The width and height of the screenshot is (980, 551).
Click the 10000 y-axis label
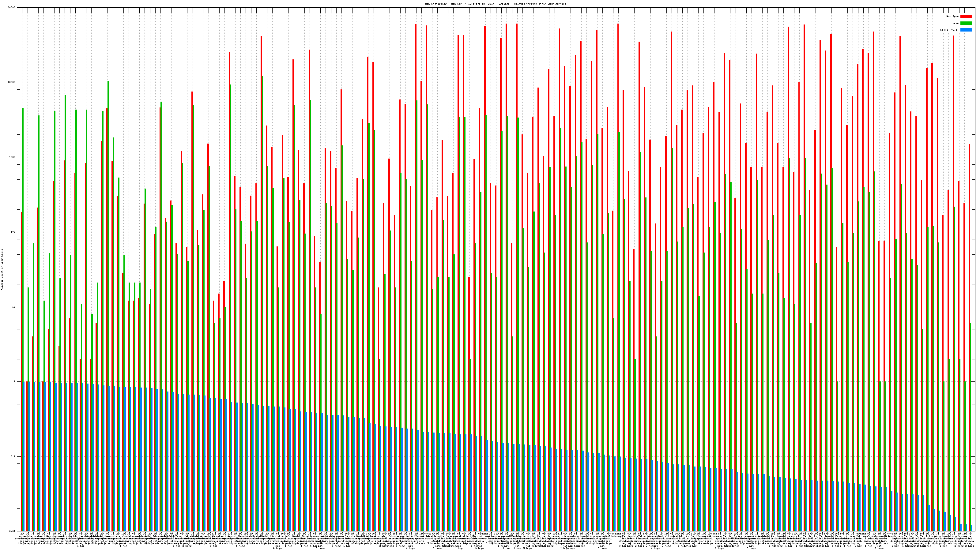[x=12, y=83]
